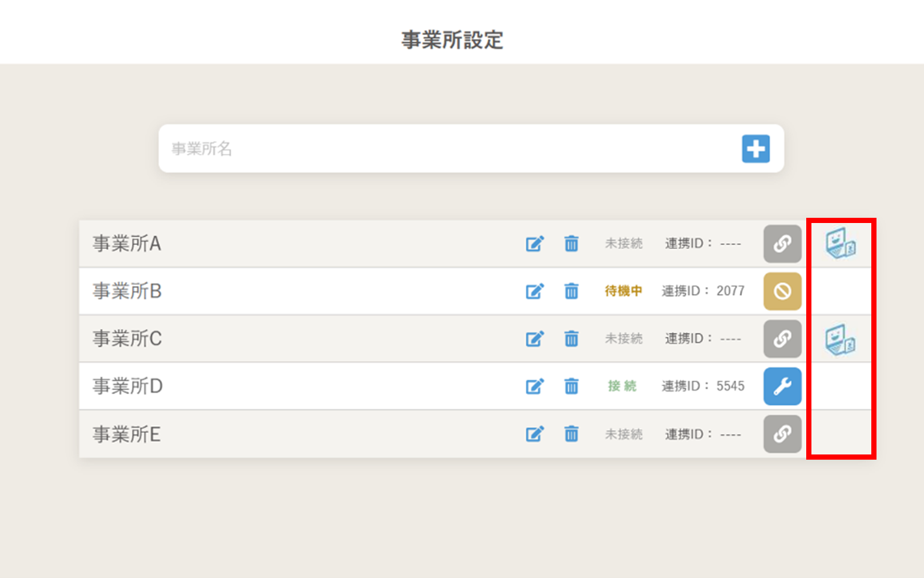Click the 未接続 status of 事業所E

623,434
